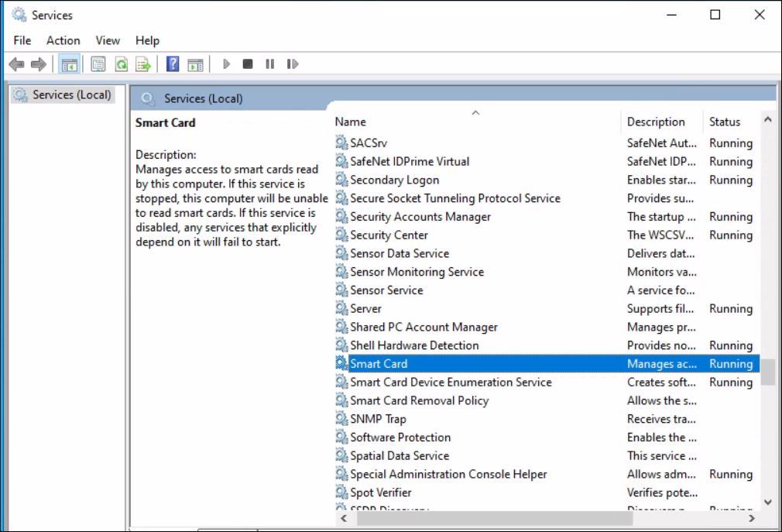Click the horizontal scrollbar thumb
The width and height of the screenshot is (782, 532).
495,519
